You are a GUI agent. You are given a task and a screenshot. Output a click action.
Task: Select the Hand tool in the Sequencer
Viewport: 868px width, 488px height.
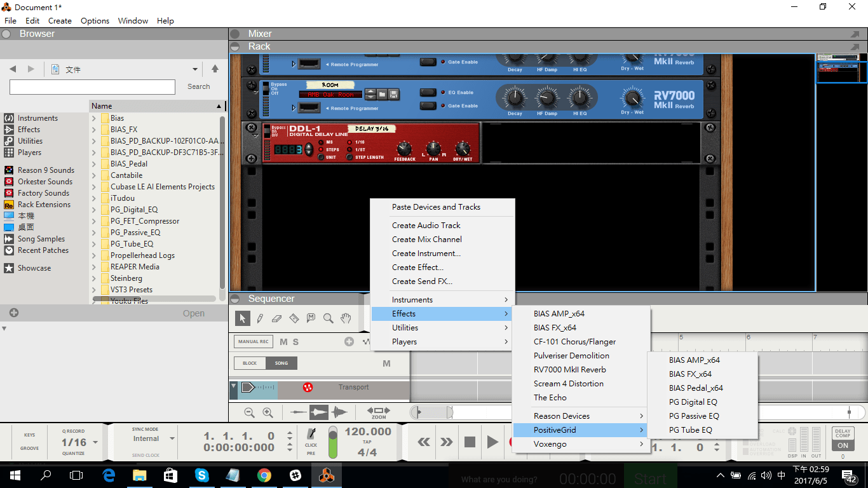345,318
